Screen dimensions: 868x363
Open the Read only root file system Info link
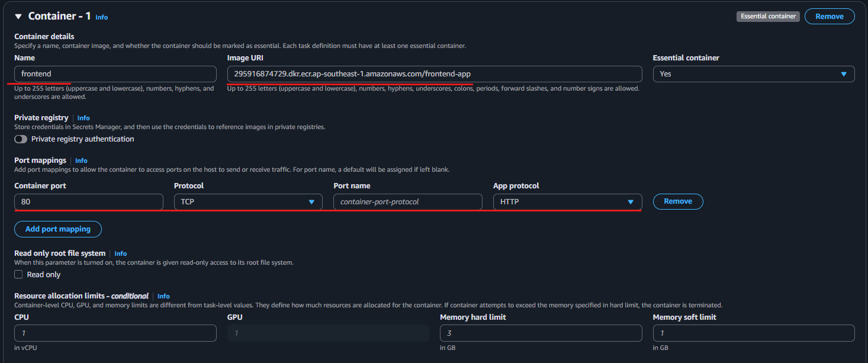(x=120, y=253)
